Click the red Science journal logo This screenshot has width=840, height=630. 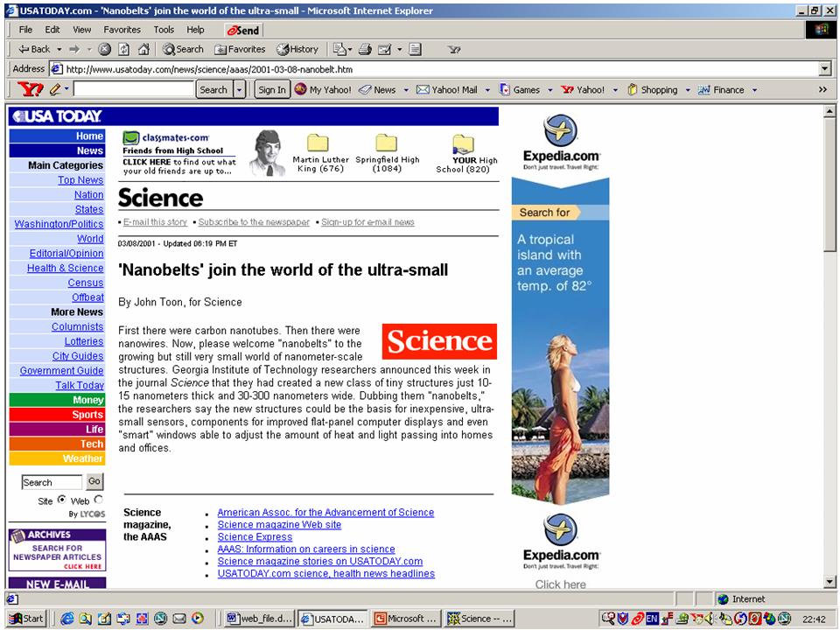coord(439,341)
